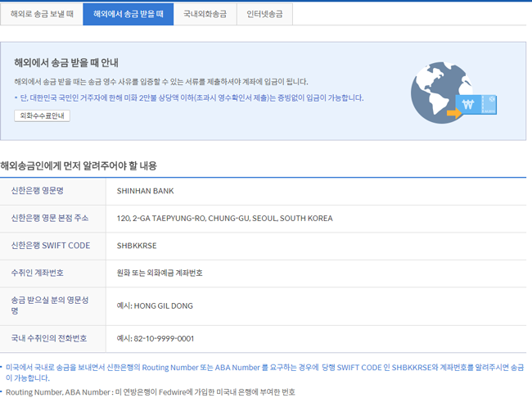Click the Fedwire definition note line
The height and width of the screenshot is (407, 532).
151,392
